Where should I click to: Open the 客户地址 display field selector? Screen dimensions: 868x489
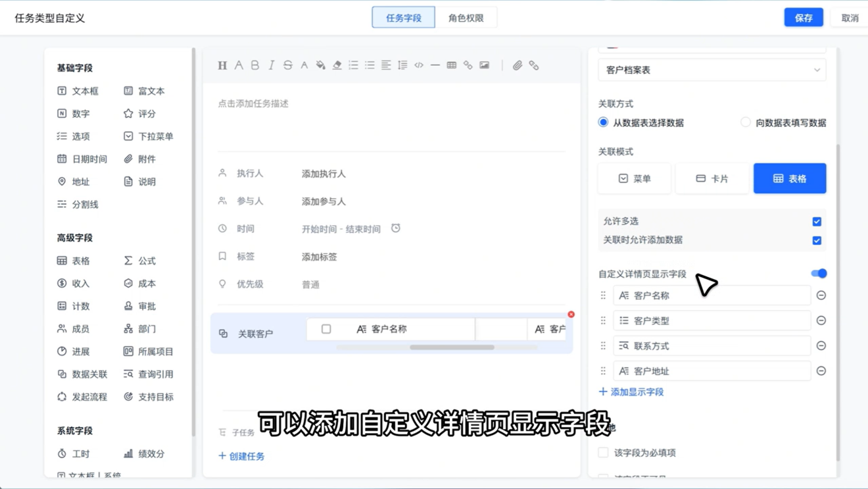coord(712,371)
